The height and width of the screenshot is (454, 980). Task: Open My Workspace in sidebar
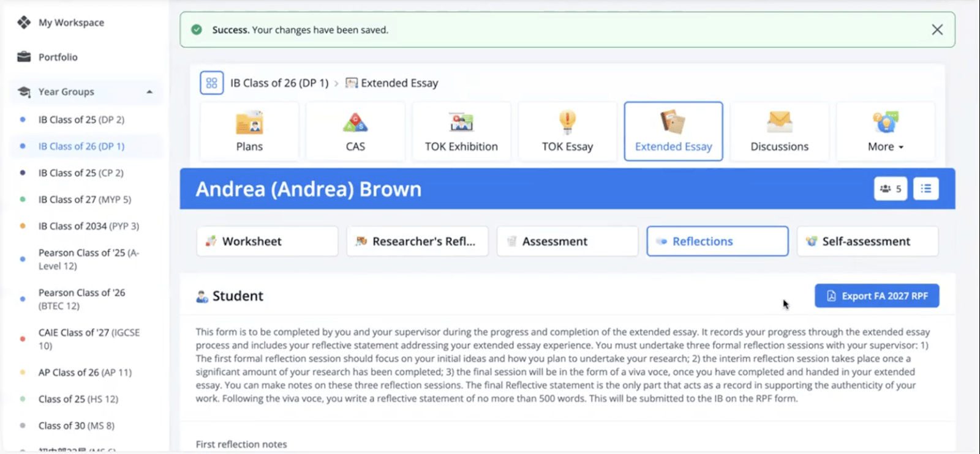(x=71, y=23)
